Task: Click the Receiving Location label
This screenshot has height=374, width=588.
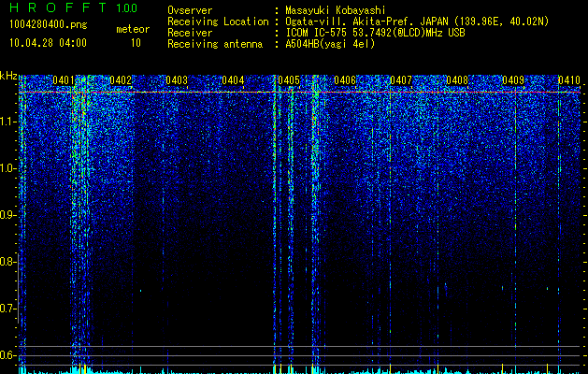Action: tap(218, 22)
